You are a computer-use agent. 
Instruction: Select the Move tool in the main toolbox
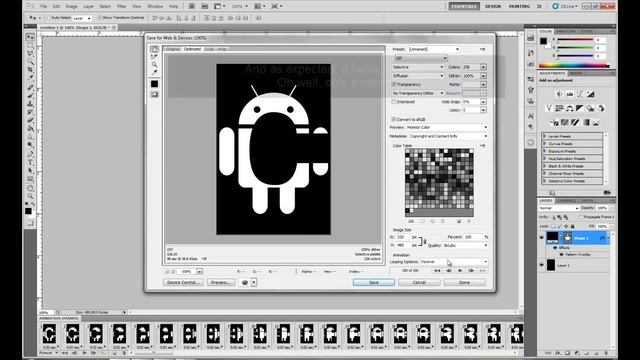pos(30,37)
